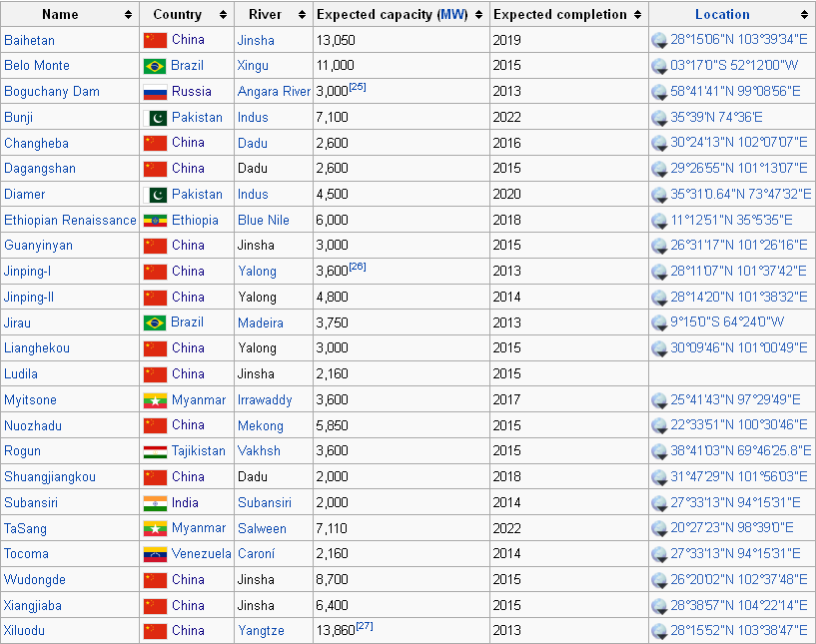Click the globe icon beside Baihetan coordinates

click(659, 41)
